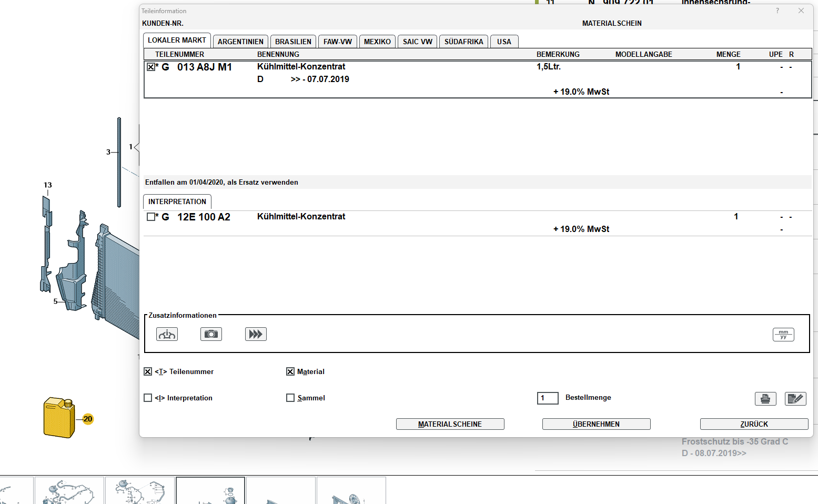Image resolution: width=818 pixels, height=504 pixels.
Task: Click the help question mark icon
Action: pyautogui.click(x=777, y=11)
